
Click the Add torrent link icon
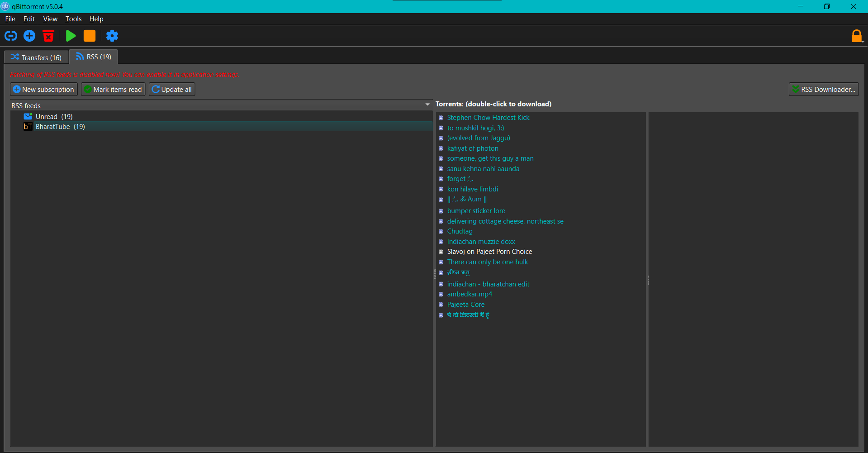pyautogui.click(x=11, y=36)
